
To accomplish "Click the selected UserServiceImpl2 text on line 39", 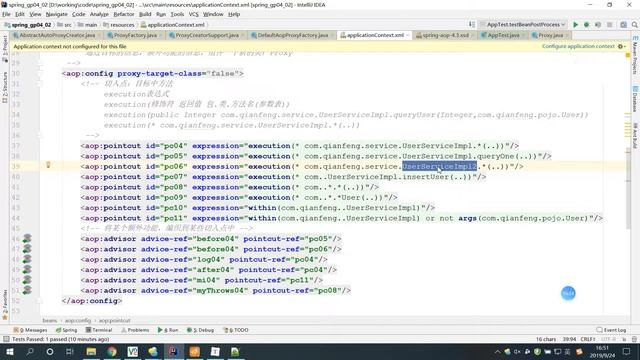I will pos(439,167).
